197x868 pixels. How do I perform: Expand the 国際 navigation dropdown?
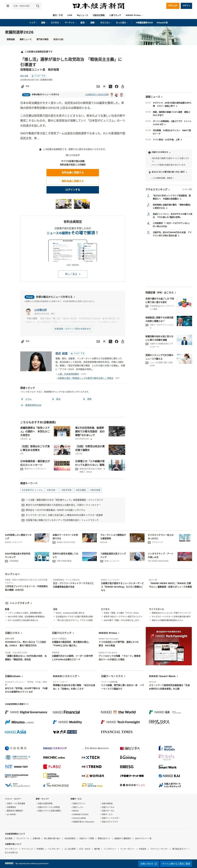[93, 23]
